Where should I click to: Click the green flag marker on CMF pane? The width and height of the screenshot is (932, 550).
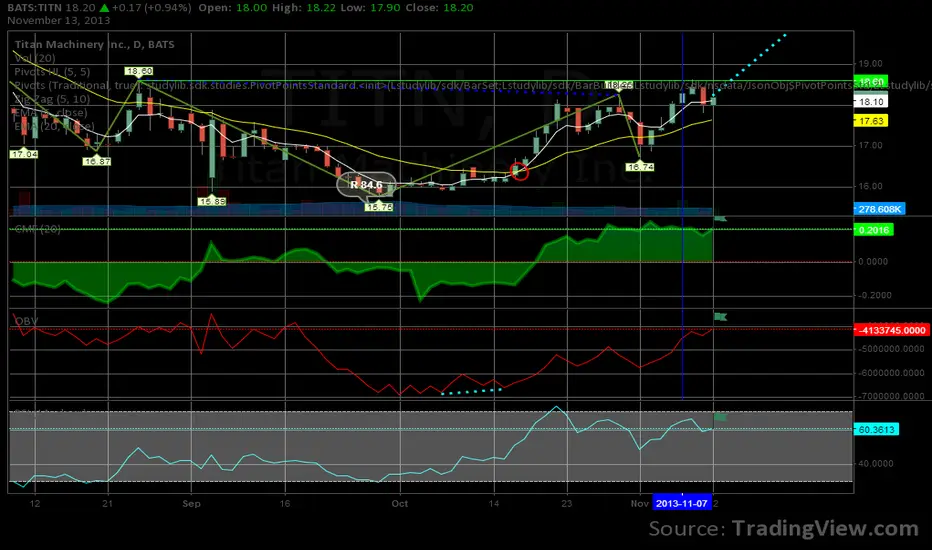pyautogui.click(x=720, y=218)
